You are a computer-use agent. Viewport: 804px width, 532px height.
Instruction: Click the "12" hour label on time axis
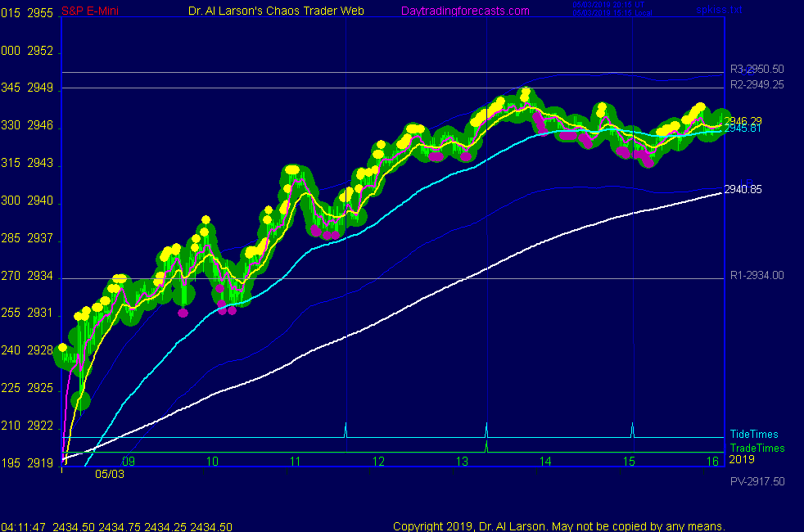[378, 462]
